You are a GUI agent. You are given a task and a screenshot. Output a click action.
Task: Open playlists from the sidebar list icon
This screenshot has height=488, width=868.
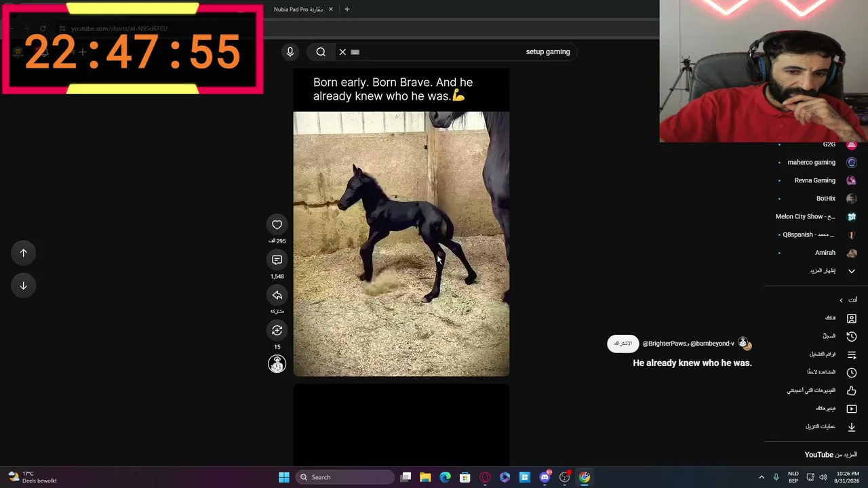[x=852, y=354]
